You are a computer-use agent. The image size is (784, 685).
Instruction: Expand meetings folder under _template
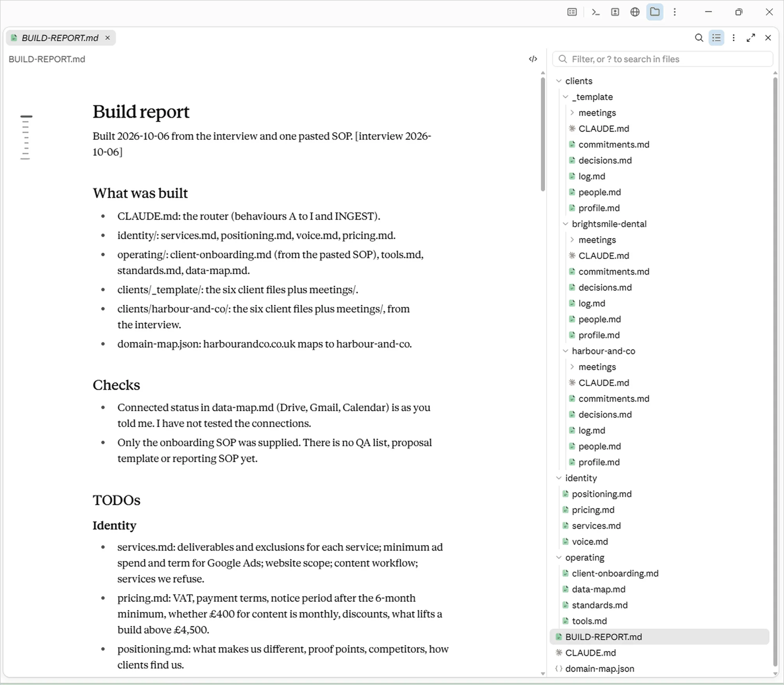coord(572,113)
